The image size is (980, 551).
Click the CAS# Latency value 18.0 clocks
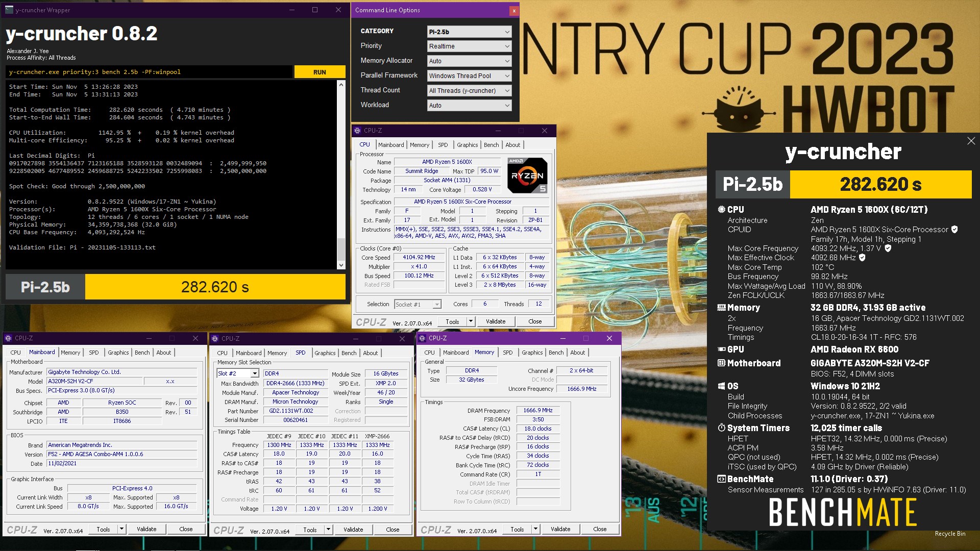538,429
